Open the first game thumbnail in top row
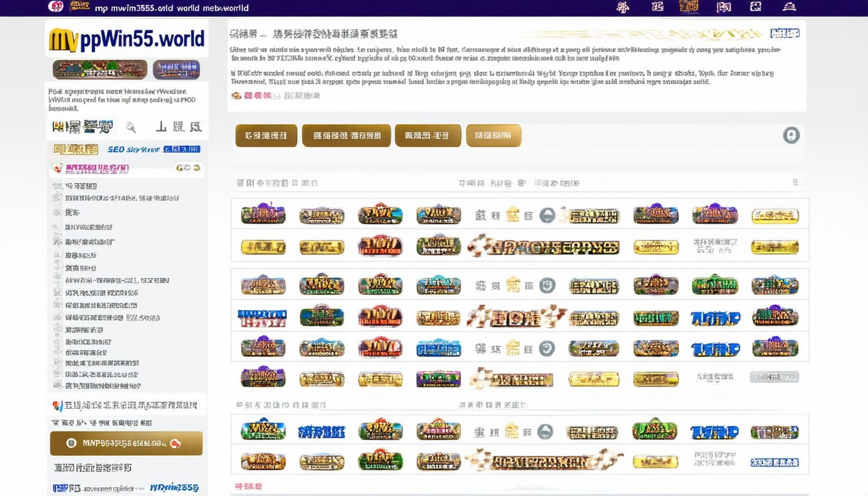 (263, 214)
